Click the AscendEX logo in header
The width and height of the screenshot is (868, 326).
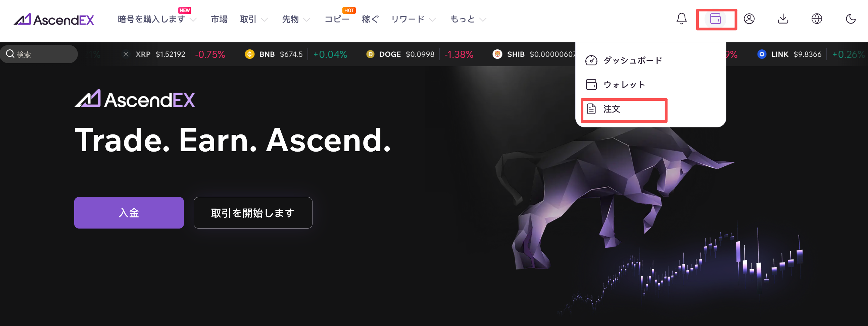tap(54, 19)
